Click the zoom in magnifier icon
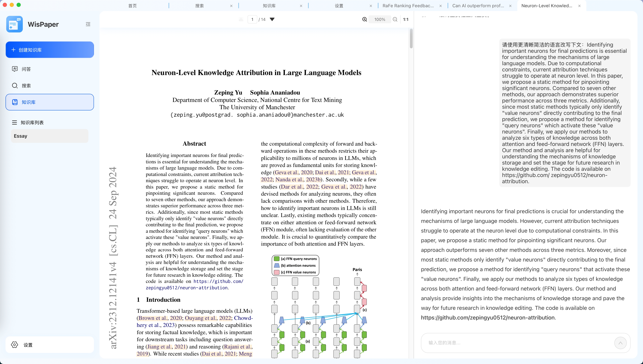643x364 pixels. (x=364, y=19)
